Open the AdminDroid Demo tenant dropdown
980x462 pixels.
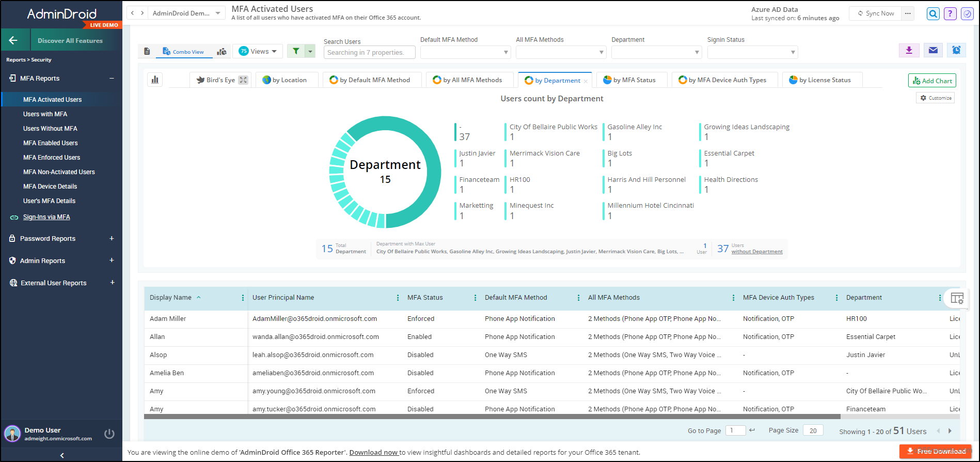tap(186, 13)
